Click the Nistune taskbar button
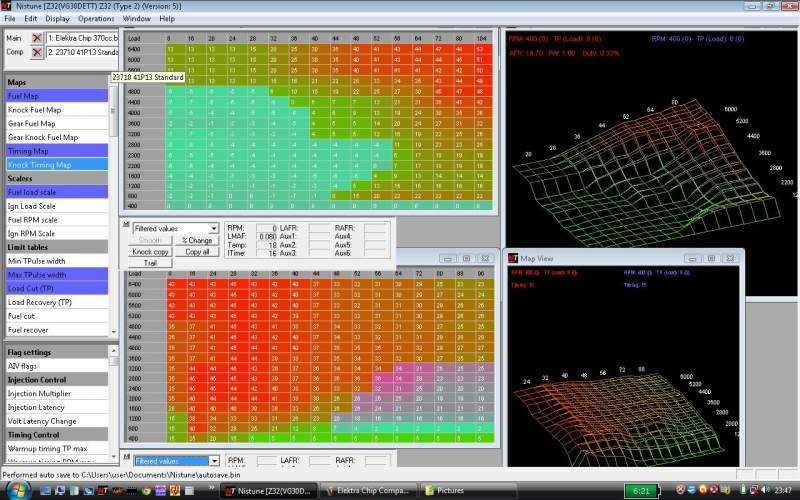Viewport: 800px width, 500px height. [x=267, y=490]
